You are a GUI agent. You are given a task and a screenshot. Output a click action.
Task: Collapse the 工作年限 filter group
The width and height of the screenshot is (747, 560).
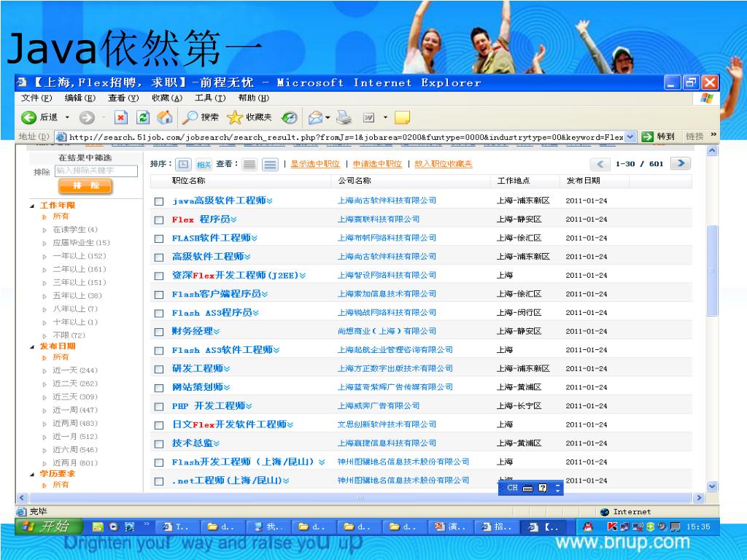click(32, 206)
